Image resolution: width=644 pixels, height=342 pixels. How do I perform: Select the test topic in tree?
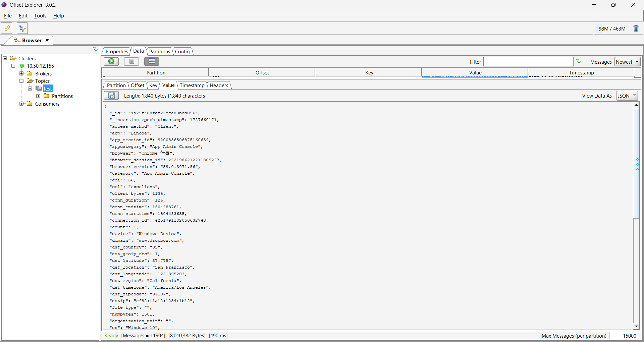coord(48,89)
